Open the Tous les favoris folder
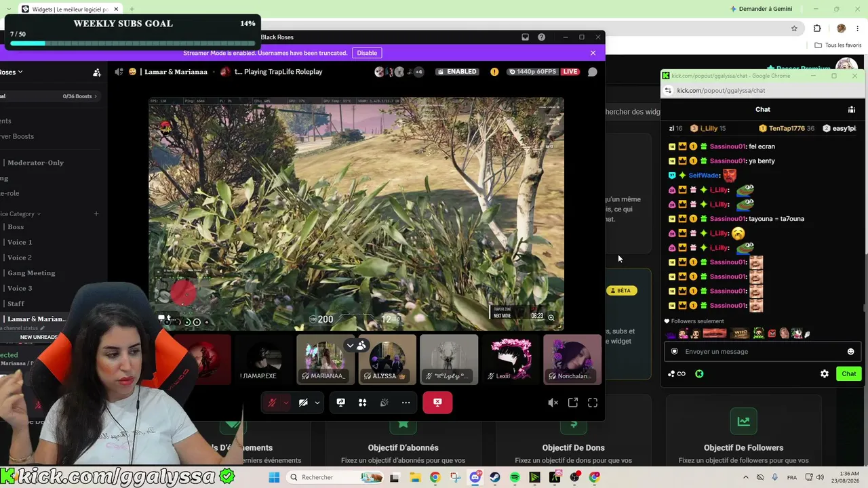Image resolution: width=868 pixels, height=488 pixels. 838,45
